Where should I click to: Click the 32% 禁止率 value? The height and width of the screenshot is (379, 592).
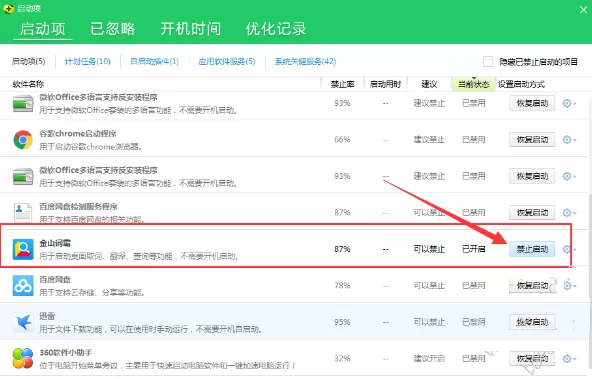tap(342, 358)
